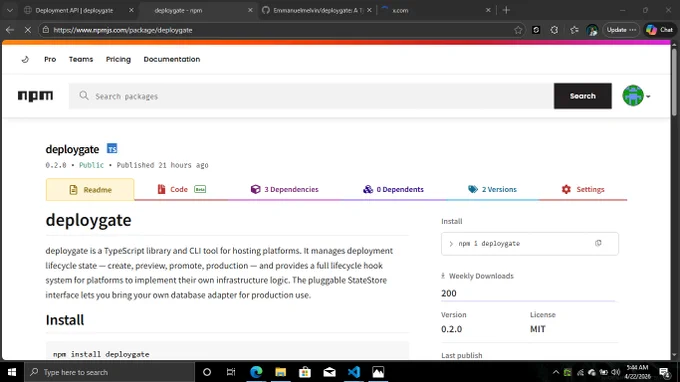Open the volume control in system tray
680x382 pixels.
pyautogui.click(x=615, y=372)
